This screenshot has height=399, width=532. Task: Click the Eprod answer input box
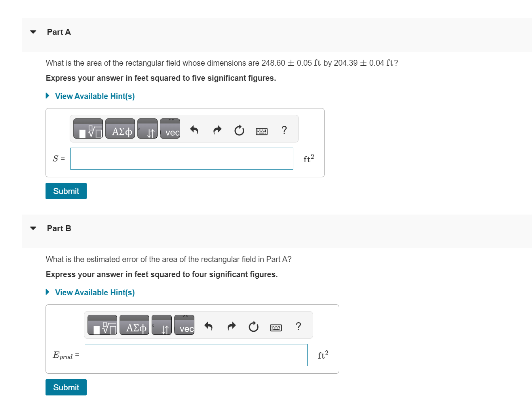196,355
